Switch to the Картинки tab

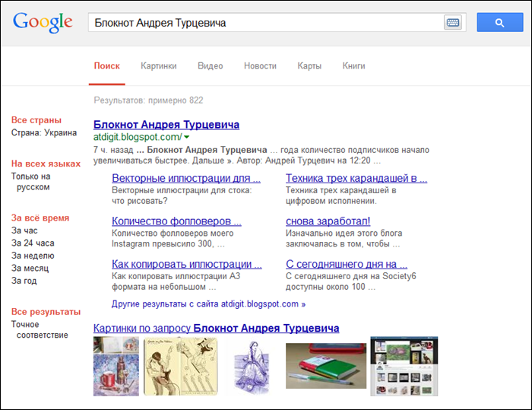(159, 66)
